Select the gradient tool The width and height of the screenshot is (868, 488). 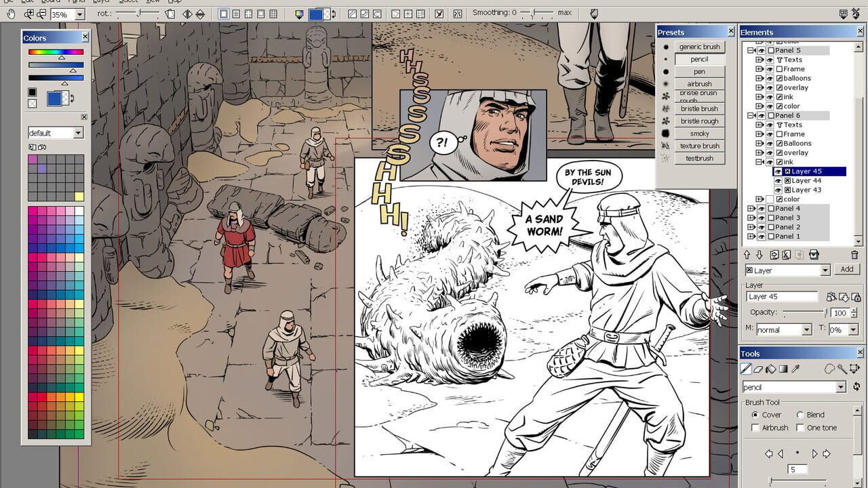tap(783, 369)
